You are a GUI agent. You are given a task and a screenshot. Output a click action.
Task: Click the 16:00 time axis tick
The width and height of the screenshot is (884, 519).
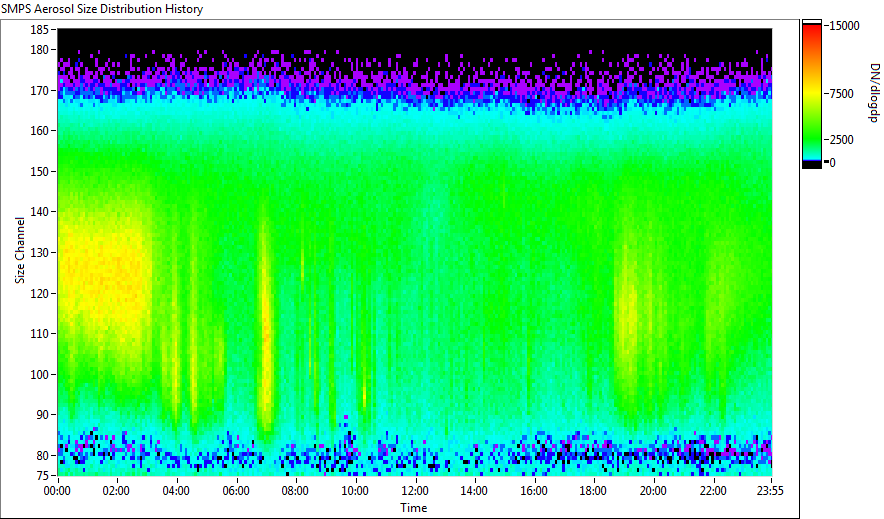click(x=533, y=491)
